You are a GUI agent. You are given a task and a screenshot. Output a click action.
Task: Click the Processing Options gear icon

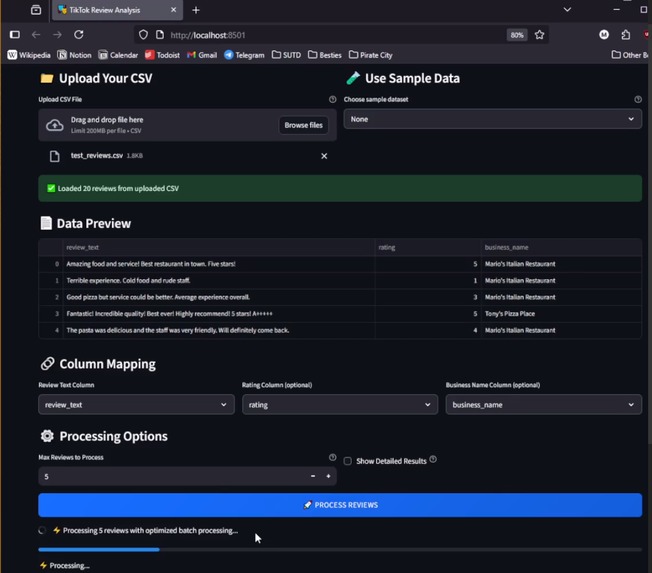(x=47, y=436)
